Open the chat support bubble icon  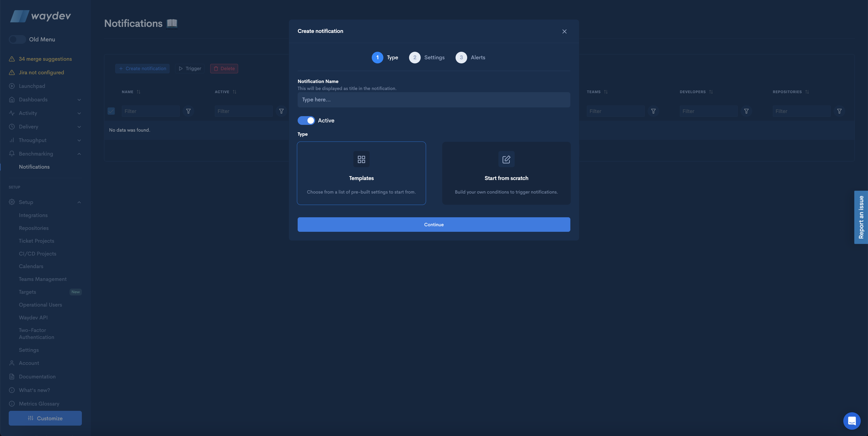click(852, 421)
